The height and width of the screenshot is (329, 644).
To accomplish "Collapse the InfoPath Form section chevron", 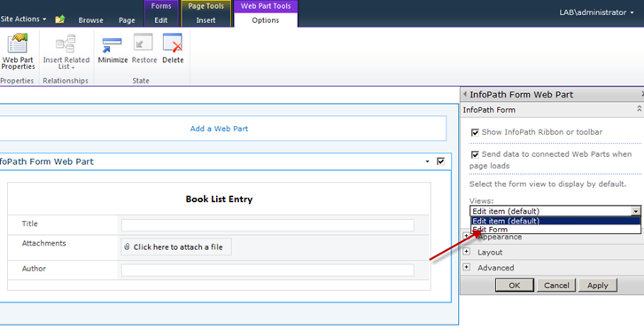I will pyautogui.click(x=639, y=109).
